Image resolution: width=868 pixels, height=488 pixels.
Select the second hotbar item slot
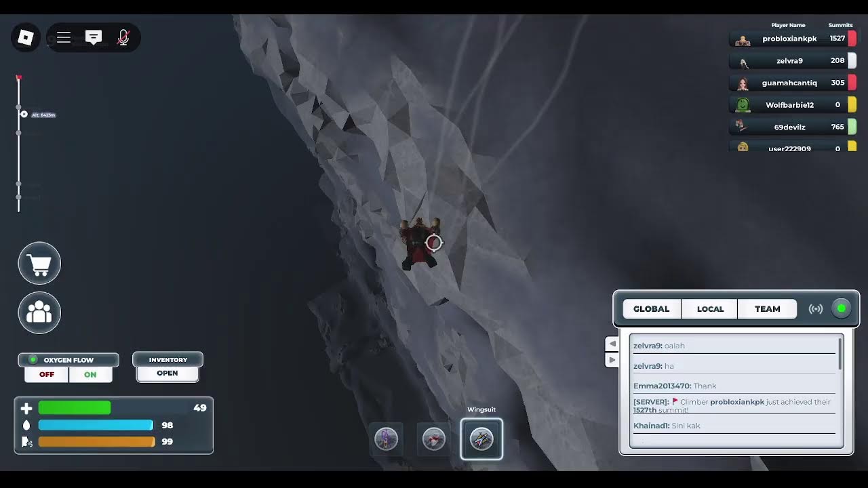pos(434,439)
